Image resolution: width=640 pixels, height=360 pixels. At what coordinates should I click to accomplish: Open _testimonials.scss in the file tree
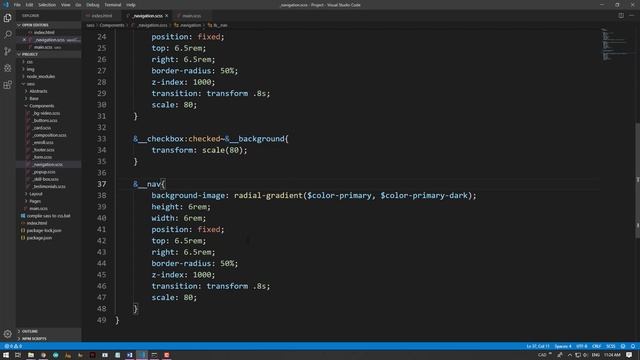pyautogui.click(x=49, y=187)
